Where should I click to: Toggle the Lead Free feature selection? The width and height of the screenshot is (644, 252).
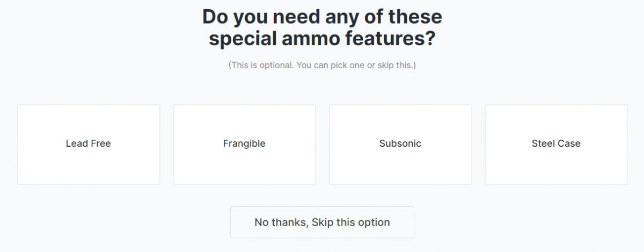[89, 144]
